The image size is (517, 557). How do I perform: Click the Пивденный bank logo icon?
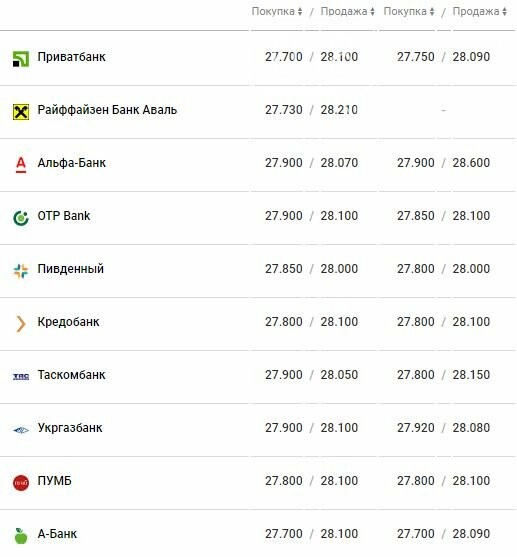click(21, 271)
